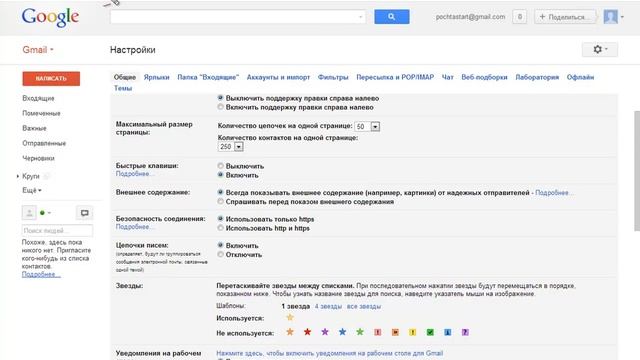The width and height of the screenshot is (640, 360).
Task: Select the yellow star in use
Action: tap(290, 317)
